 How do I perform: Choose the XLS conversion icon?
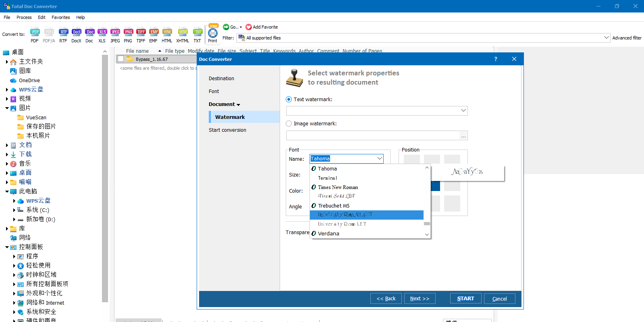click(102, 33)
